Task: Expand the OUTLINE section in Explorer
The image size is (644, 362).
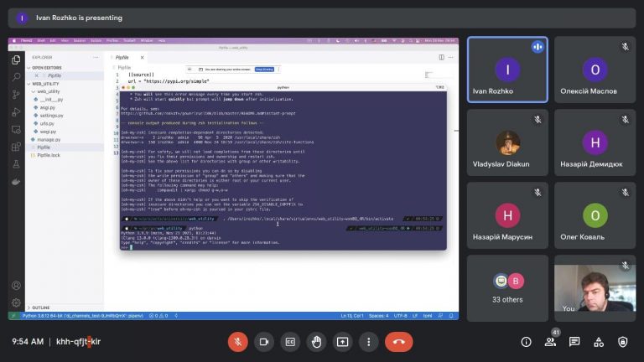Action: 41,308
